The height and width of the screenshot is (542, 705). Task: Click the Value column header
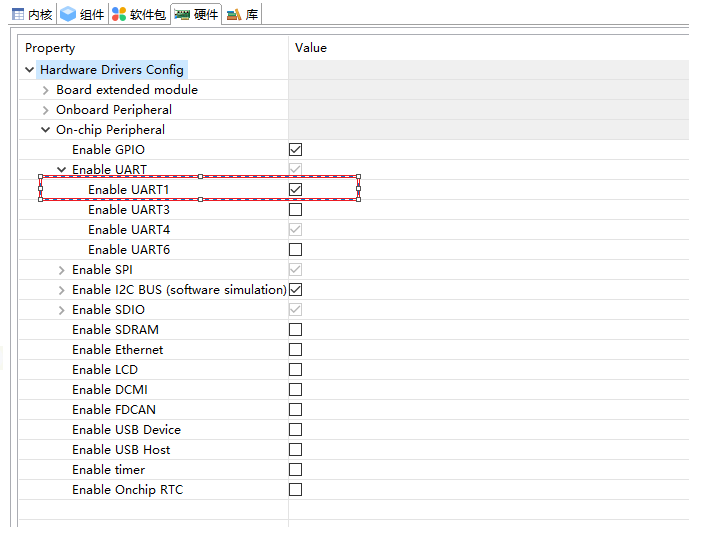pos(311,48)
